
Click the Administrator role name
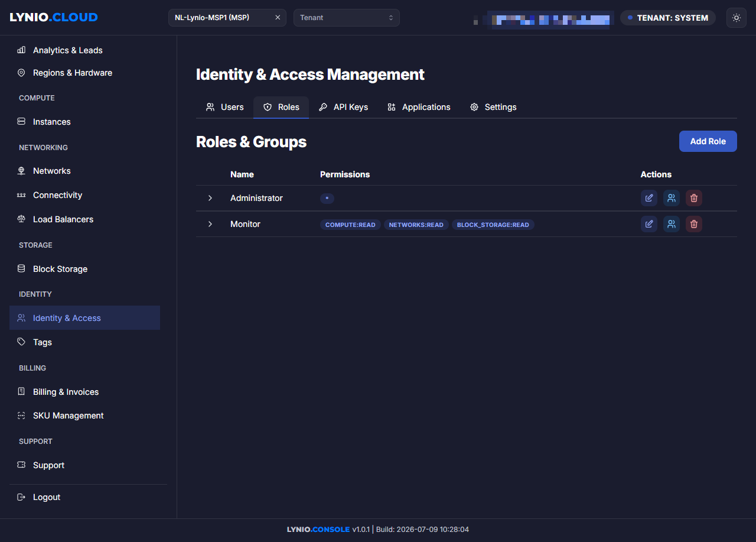(256, 198)
